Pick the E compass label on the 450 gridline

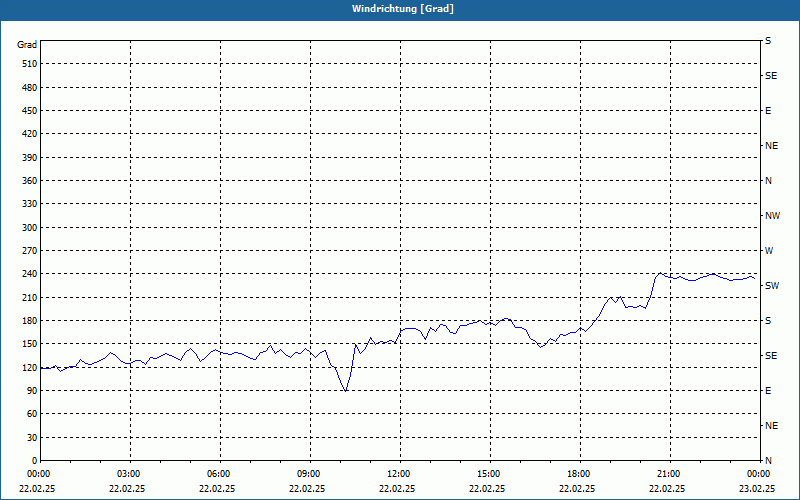(768, 111)
